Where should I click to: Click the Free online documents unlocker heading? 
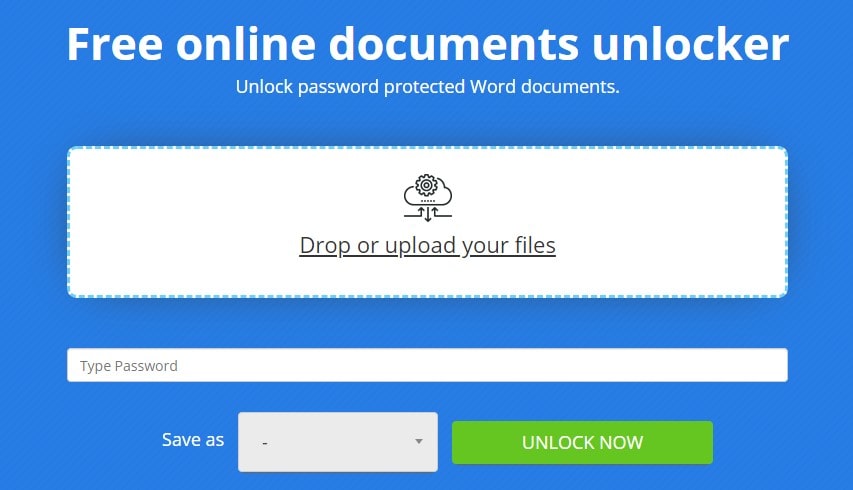click(428, 44)
